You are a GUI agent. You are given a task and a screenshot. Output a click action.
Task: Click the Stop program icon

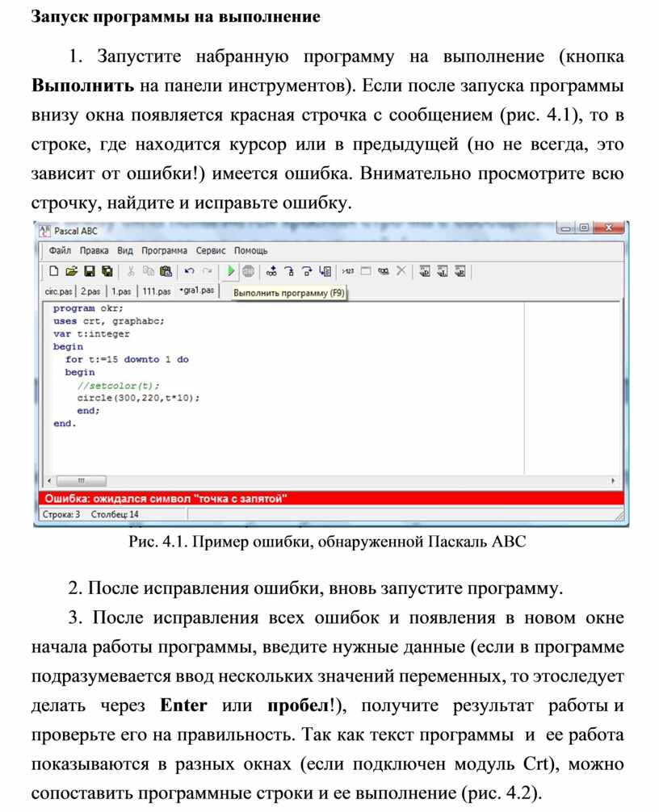point(249,271)
